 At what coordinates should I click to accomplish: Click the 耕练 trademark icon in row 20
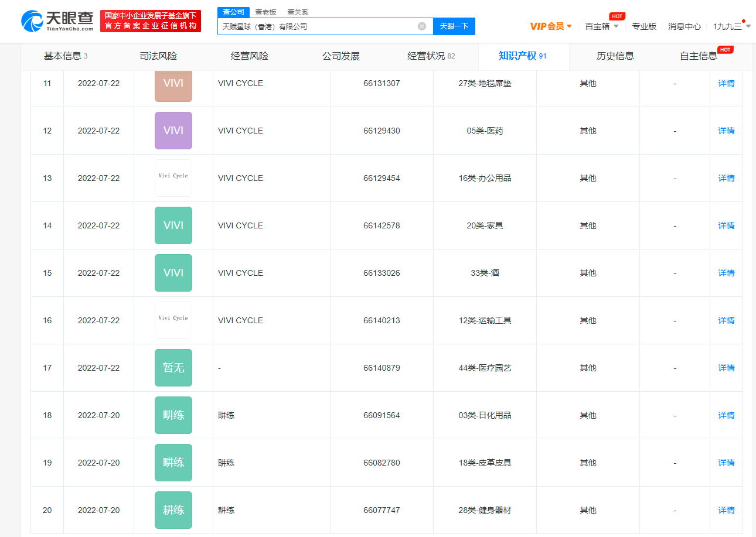pyautogui.click(x=173, y=510)
